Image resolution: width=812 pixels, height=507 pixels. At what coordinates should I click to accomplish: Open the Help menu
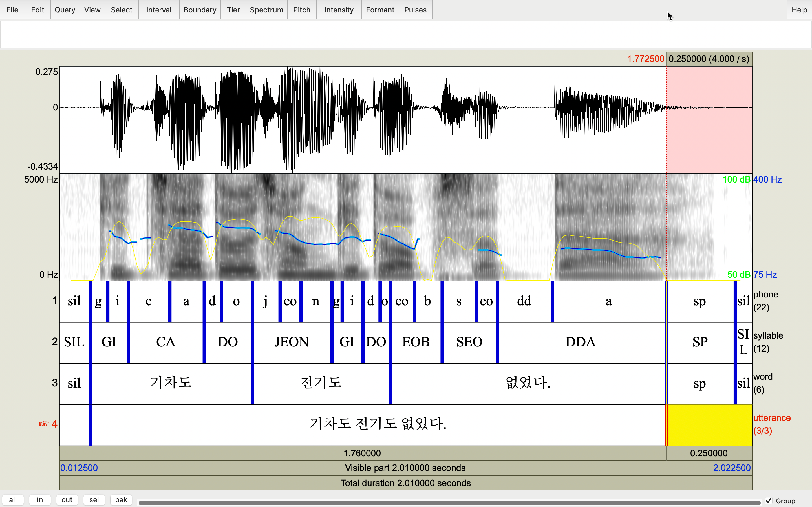tap(799, 10)
